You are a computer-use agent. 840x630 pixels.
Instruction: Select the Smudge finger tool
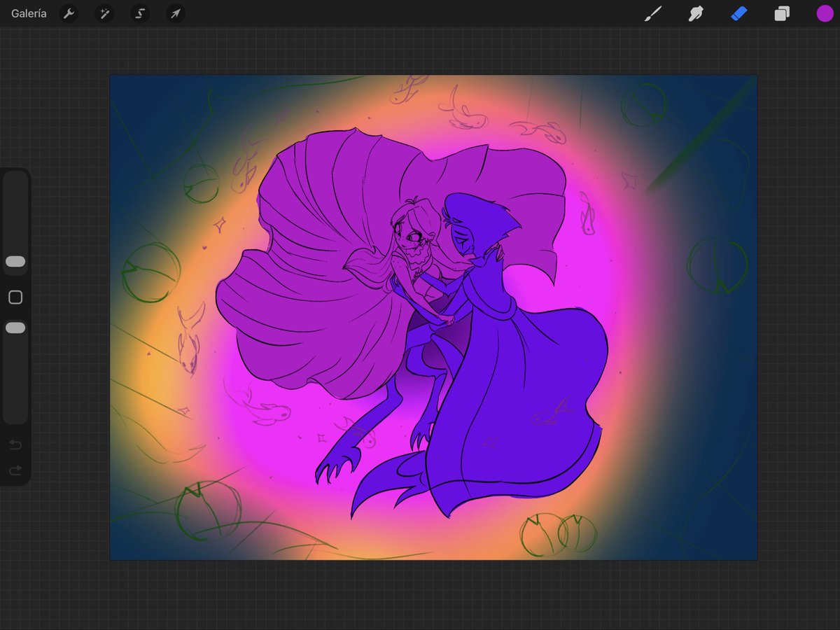[x=696, y=13]
